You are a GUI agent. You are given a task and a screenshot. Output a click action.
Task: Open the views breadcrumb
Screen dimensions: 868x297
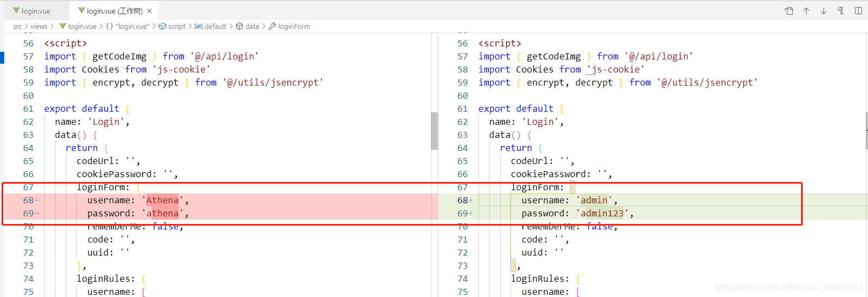(x=39, y=26)
